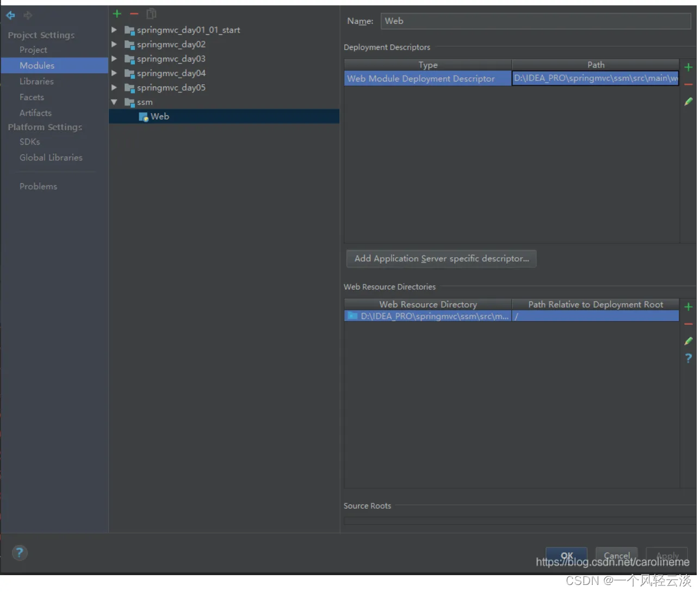Click the copy module icon
The image size is (700, 592).
pyautogui.click(x=151, y=14)
